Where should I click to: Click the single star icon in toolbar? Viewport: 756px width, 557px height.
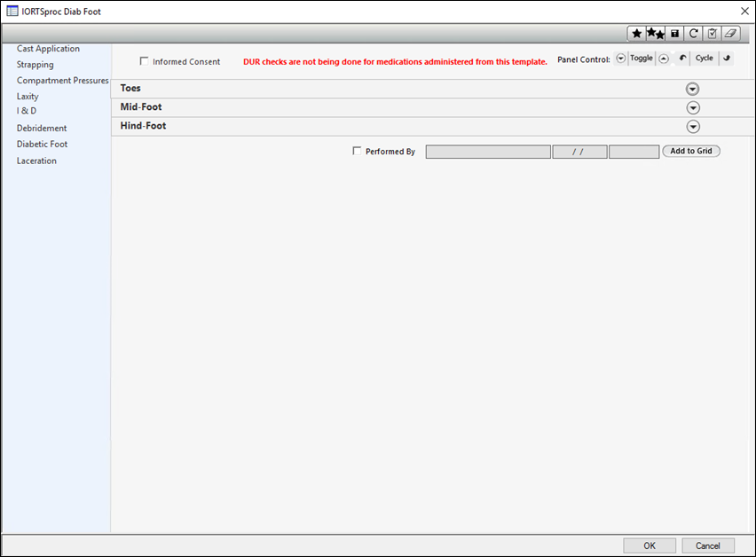click(636, 34)
